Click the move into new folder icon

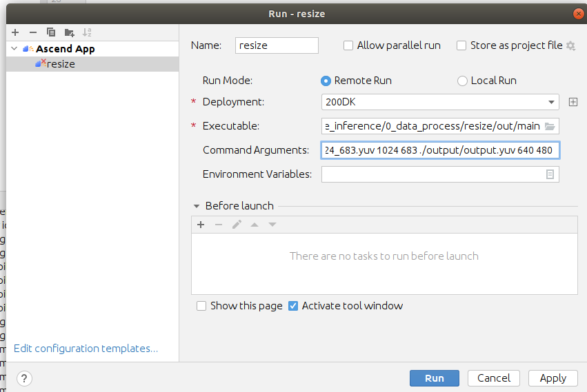click(x=69, y=32)
